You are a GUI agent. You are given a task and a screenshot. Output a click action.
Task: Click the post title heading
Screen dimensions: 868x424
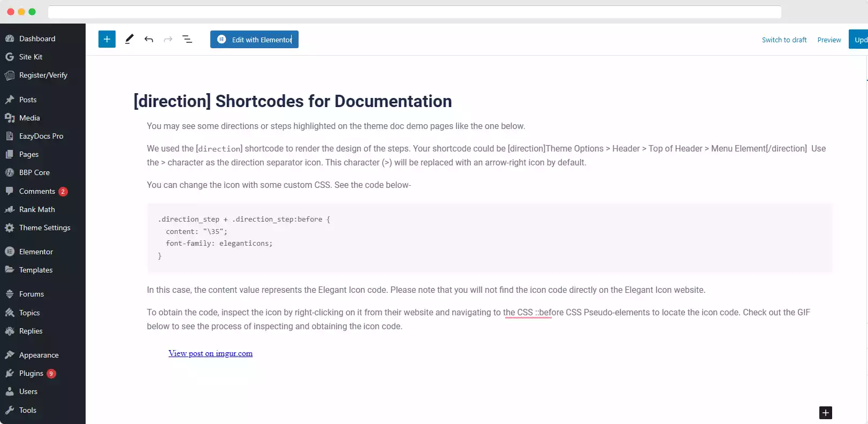[x=293, y=101]
